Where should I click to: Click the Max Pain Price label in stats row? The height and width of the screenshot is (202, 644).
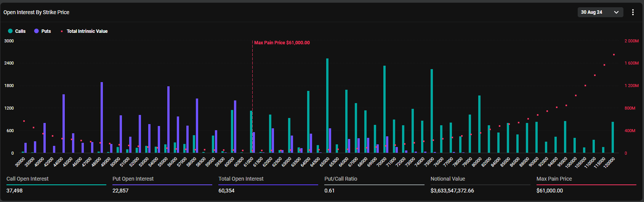click(554, 179)
